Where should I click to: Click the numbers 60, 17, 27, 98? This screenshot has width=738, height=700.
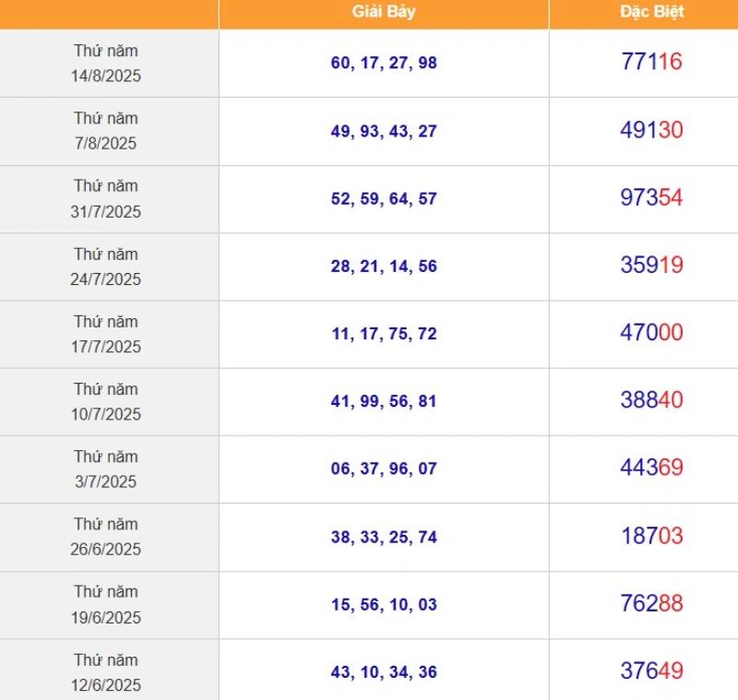click(384, 63)
